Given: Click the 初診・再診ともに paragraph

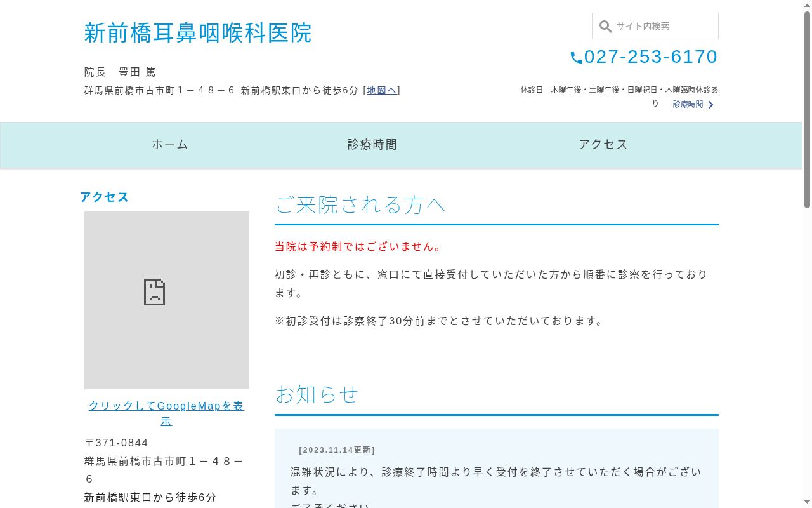Looking at the screenshot, I should click(x=492, y=283).
